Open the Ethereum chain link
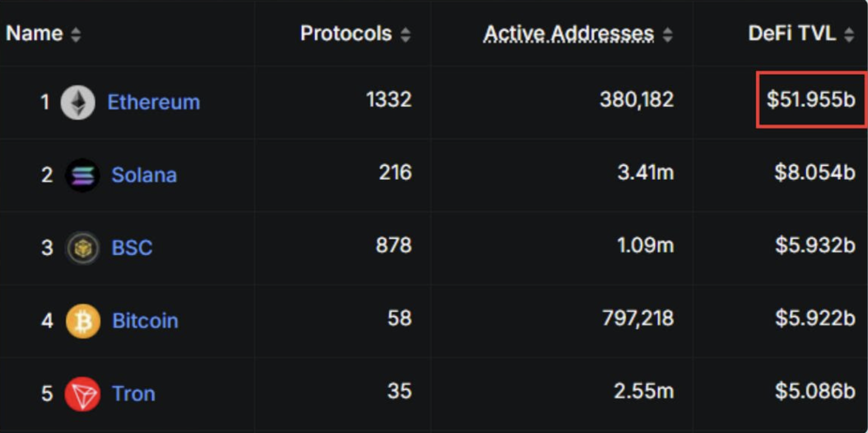 click(153, 102)
